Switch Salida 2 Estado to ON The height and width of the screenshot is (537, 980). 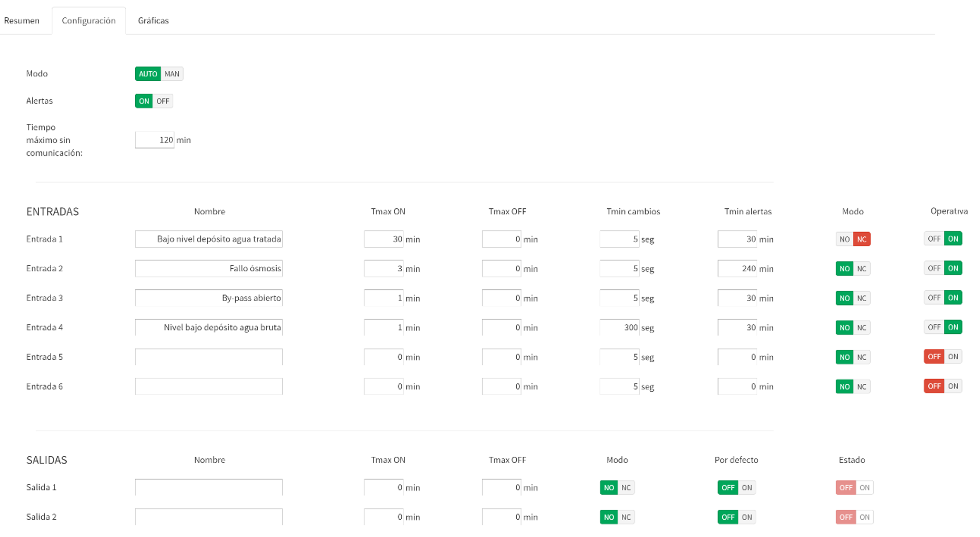[x=865, y=517]
